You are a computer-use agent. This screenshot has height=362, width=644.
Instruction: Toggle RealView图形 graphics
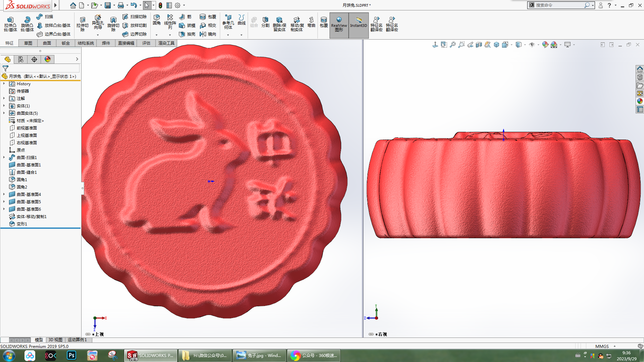point(339,25)
